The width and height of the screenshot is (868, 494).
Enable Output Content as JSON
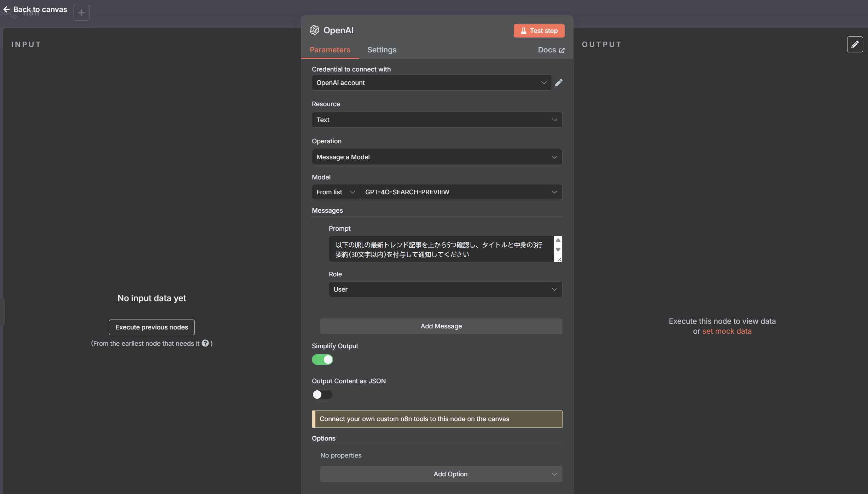322,395
